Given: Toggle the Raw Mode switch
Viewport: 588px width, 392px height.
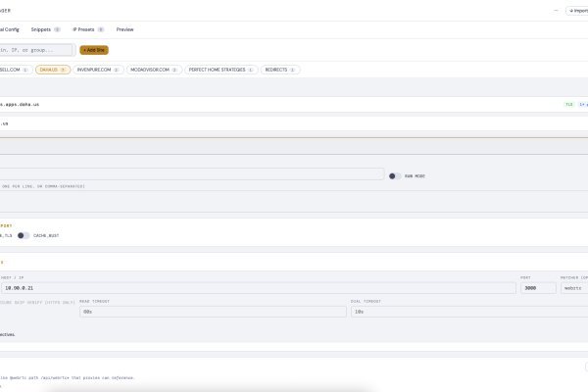Looking at the screenshot, I should [x=395, y=176].
